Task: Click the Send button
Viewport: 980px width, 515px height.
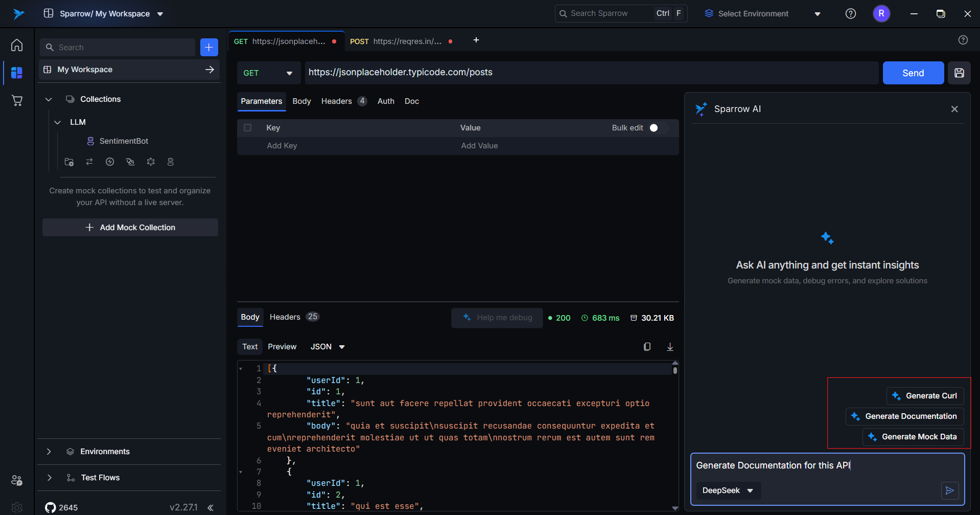Action: [913, 73]
